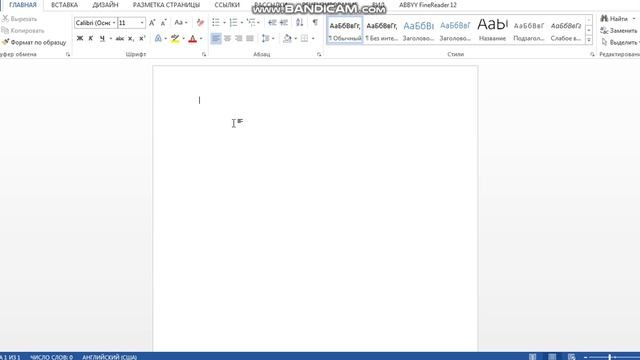Open the borders dropdown arrow
Image resolution: width=640 pixels, height=360 pixels.
(x=313, y=38)
